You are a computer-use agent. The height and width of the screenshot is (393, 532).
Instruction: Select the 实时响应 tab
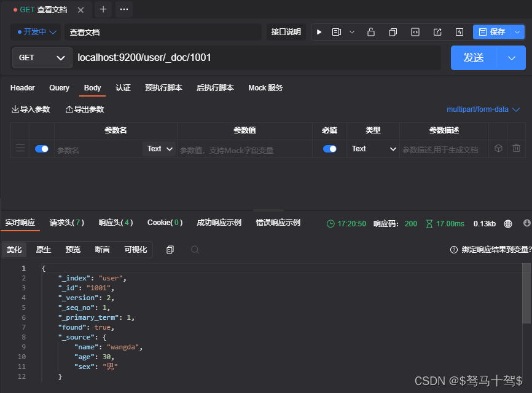pyautogui.click(x=20, y=223)
